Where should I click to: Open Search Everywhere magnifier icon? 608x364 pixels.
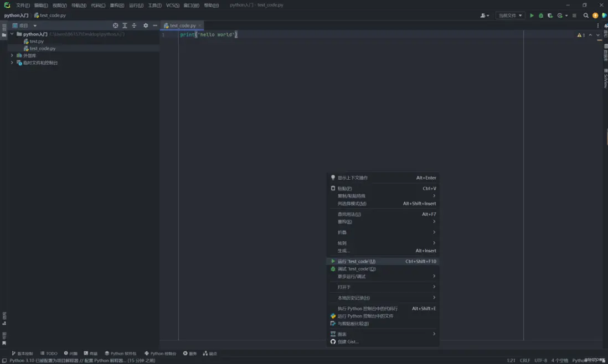(586, 15)
